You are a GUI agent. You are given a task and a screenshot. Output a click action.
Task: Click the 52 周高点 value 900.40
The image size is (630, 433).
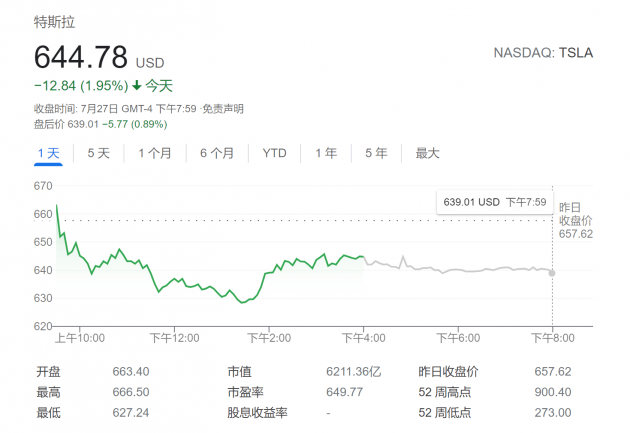click(553, 392)
